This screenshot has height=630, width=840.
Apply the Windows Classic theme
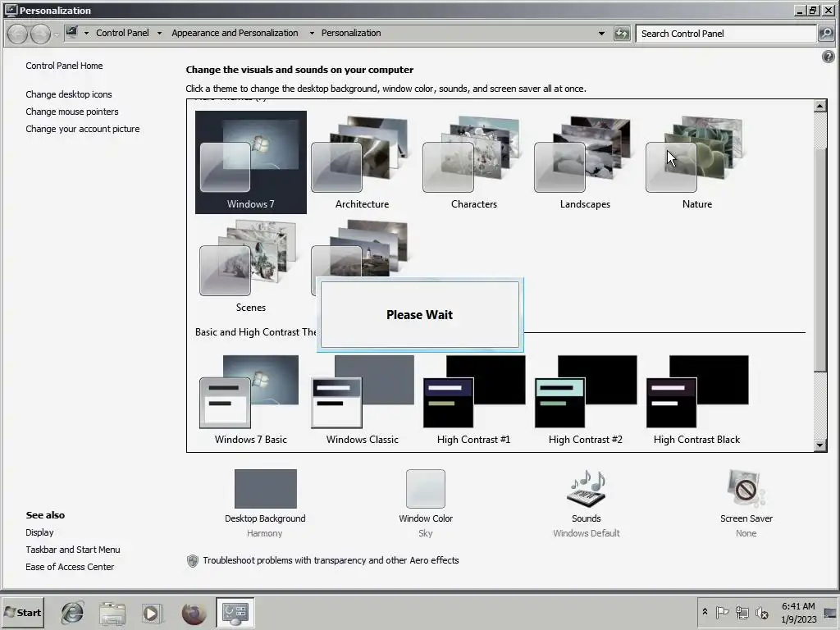click(362, 400)
